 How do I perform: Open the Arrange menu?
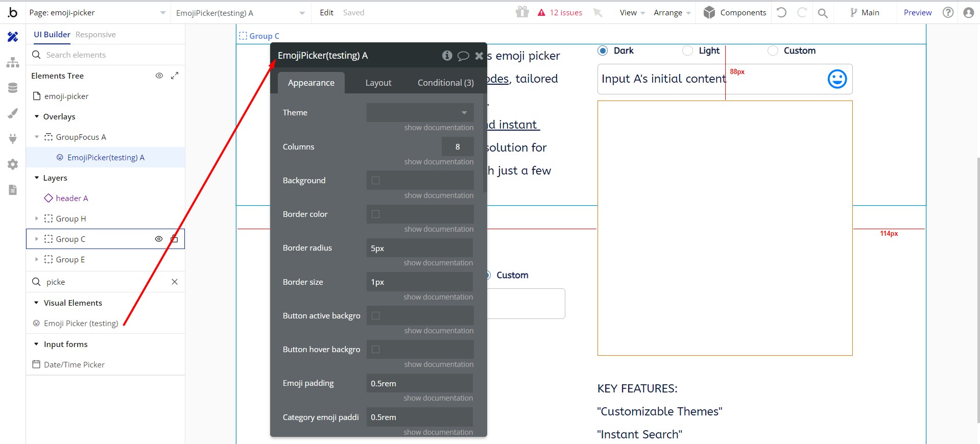(672, 13)
